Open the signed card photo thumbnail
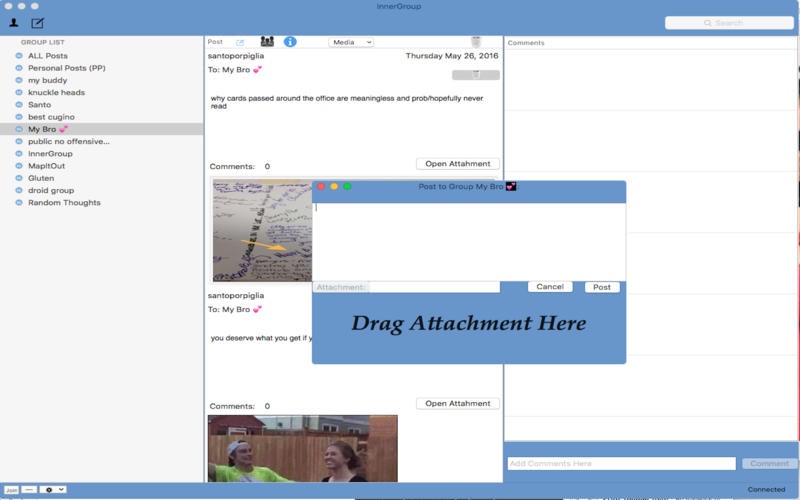The width and height of the screenshot is (800, 500). (x=262, y=231)
